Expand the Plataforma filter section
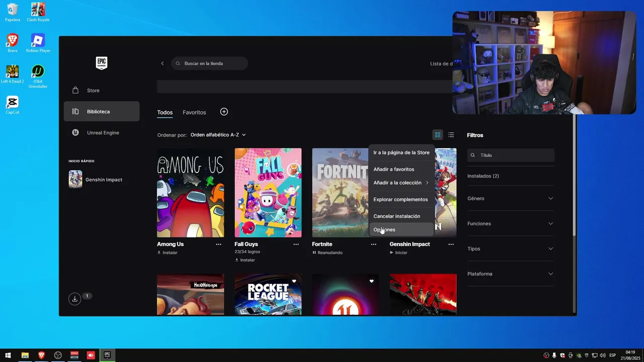 (x=511, y=274)
